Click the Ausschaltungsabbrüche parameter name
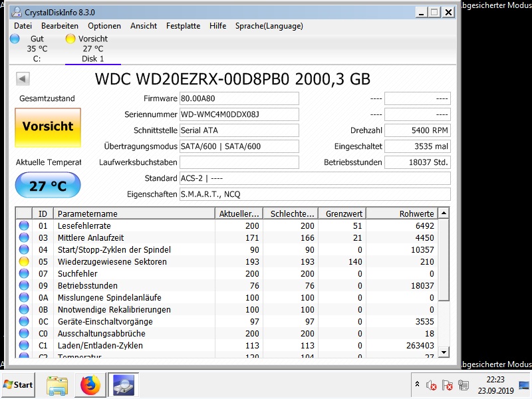Screen dimensions: 532x399 click(102, 334)
